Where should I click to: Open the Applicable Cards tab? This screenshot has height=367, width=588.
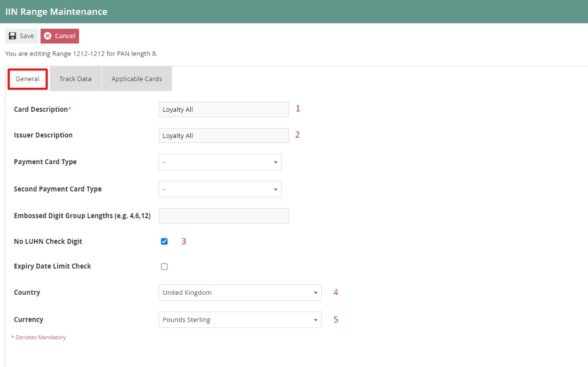coord(137,79)
